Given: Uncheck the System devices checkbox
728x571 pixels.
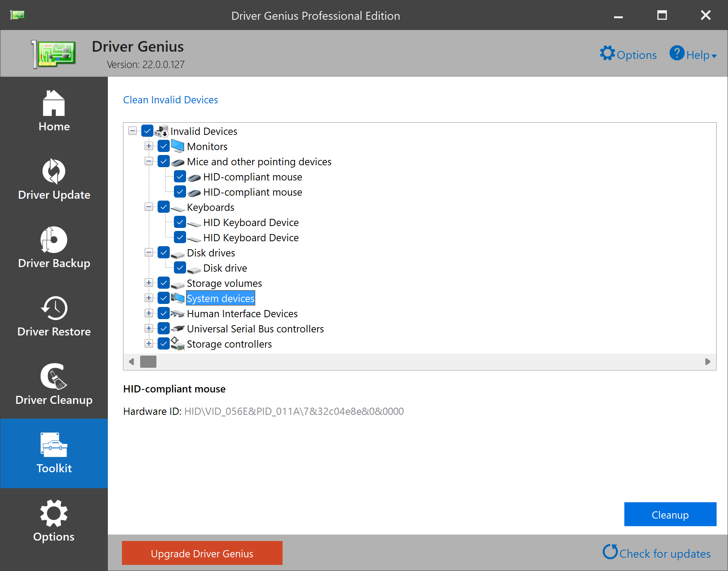Looking at the screenshot, I should 163,298.
